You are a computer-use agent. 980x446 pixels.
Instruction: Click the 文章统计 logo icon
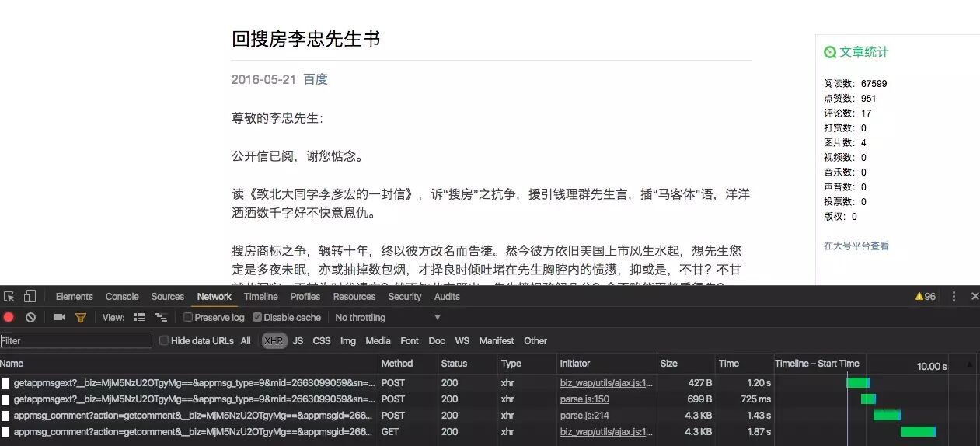(830, 52)
